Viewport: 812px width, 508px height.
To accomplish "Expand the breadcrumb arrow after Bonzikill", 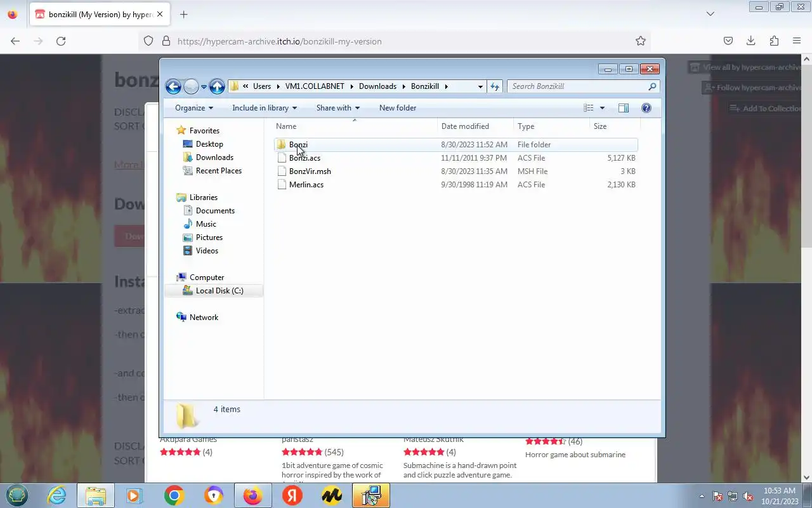I will coord(446,86).
